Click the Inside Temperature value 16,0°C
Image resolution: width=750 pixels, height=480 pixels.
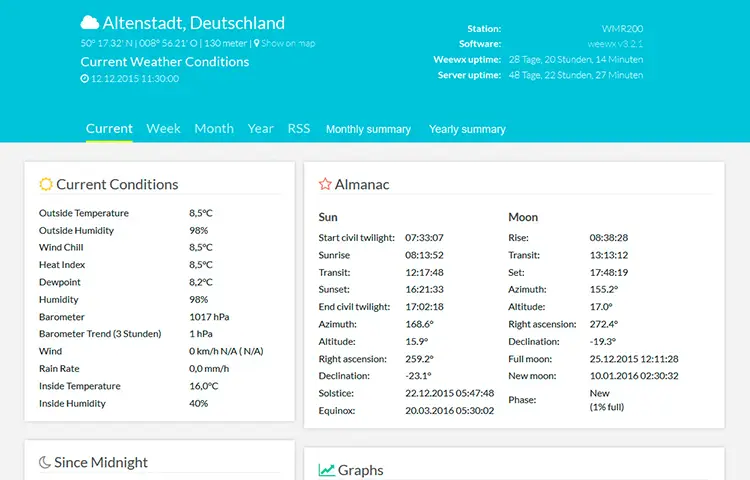click(x=204, y=386)
